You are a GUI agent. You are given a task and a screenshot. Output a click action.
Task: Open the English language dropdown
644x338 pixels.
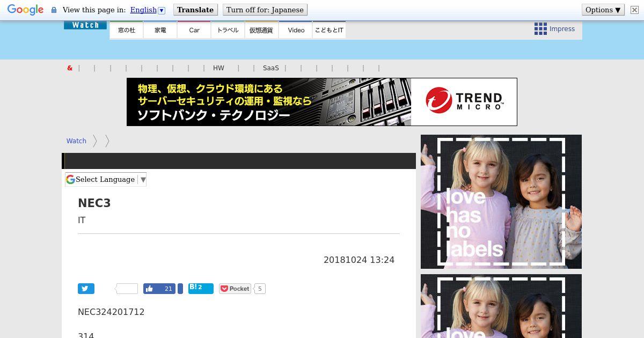[x=148, y=10]
